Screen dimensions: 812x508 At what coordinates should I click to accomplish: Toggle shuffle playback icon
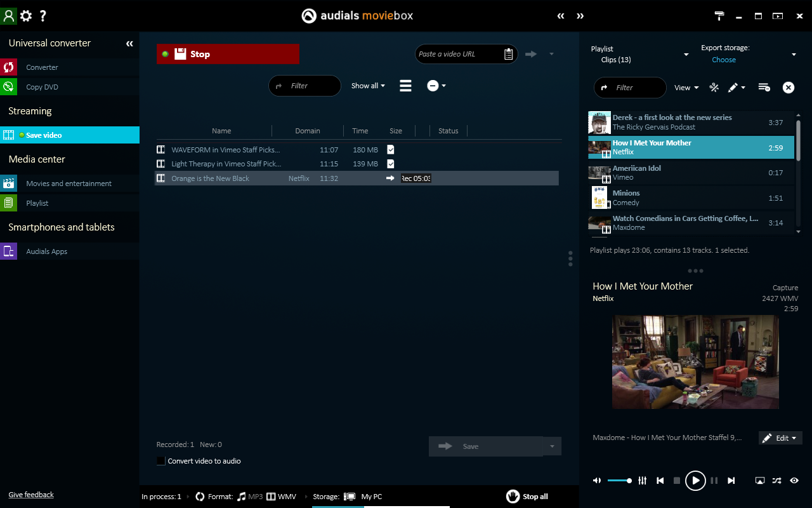click(x=777, y=481)
